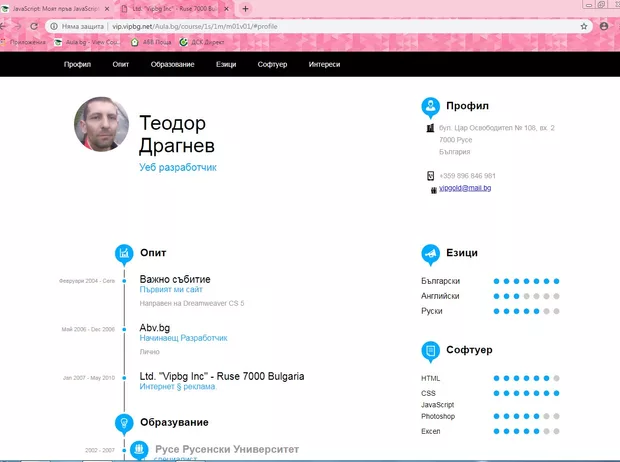Open Софтуер in the nav bar
Screen dimensions: 620x462
(x=272, y=64)
